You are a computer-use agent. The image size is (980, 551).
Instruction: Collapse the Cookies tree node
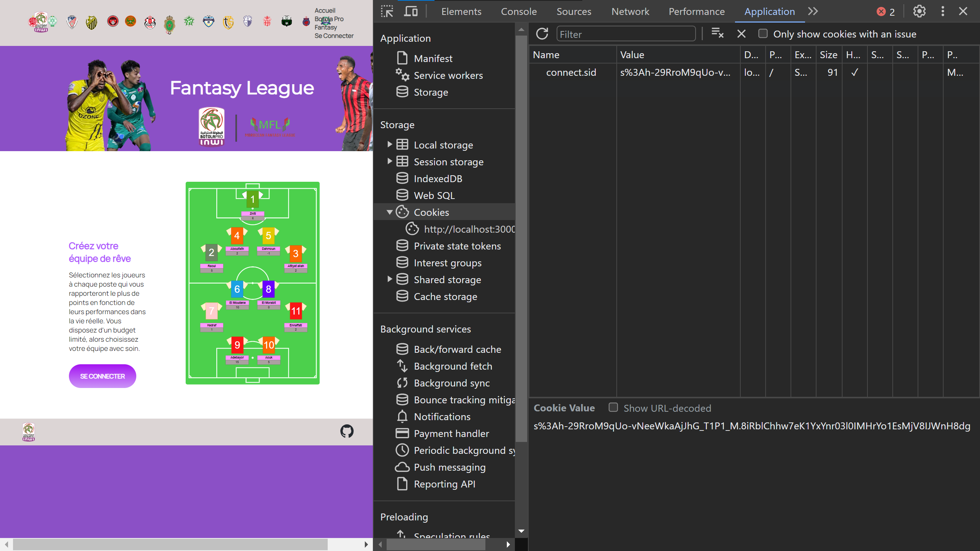click(389, 212)
